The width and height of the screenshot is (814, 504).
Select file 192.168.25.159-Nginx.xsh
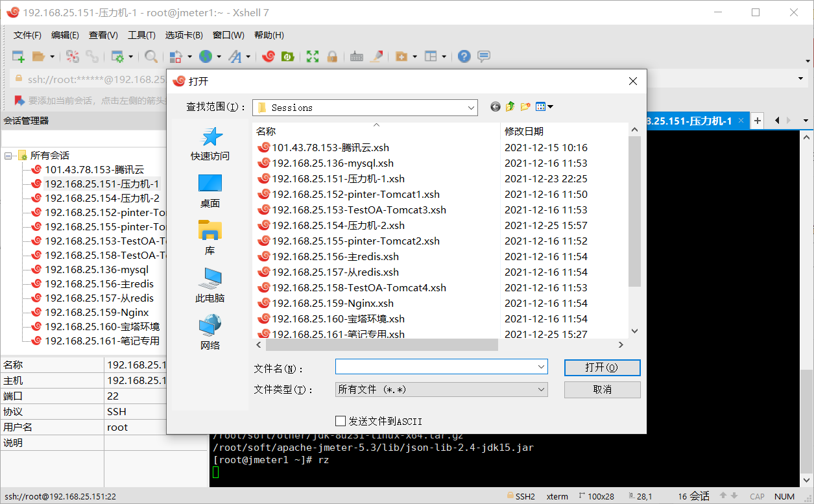point(326,304)
